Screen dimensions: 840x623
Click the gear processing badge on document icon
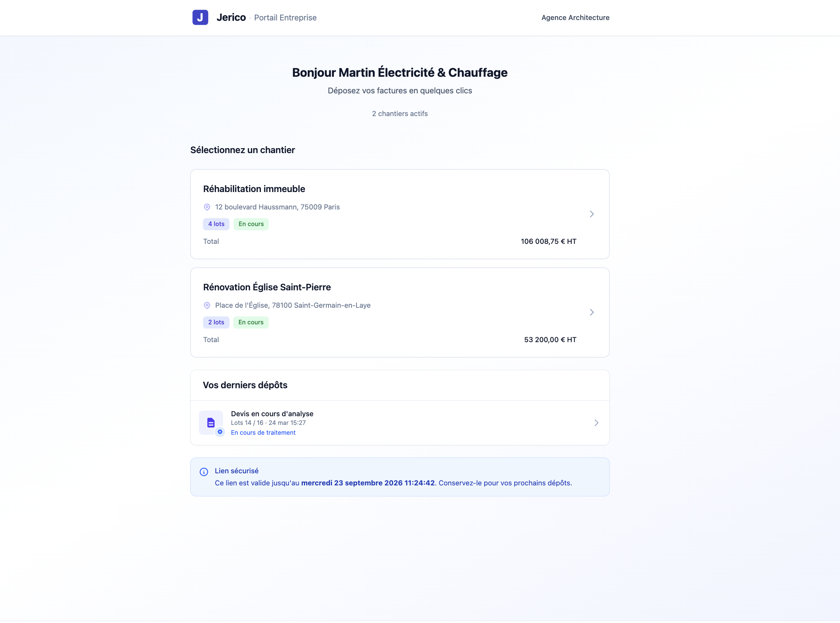pyautogui.click(x=220, y=432)
